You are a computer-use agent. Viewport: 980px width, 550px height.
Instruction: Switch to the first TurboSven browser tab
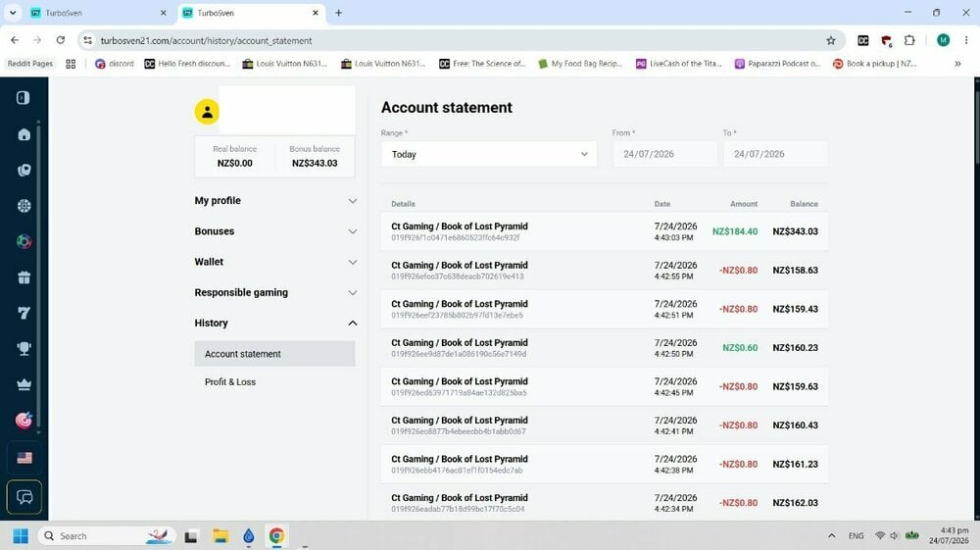coord(98,13)
